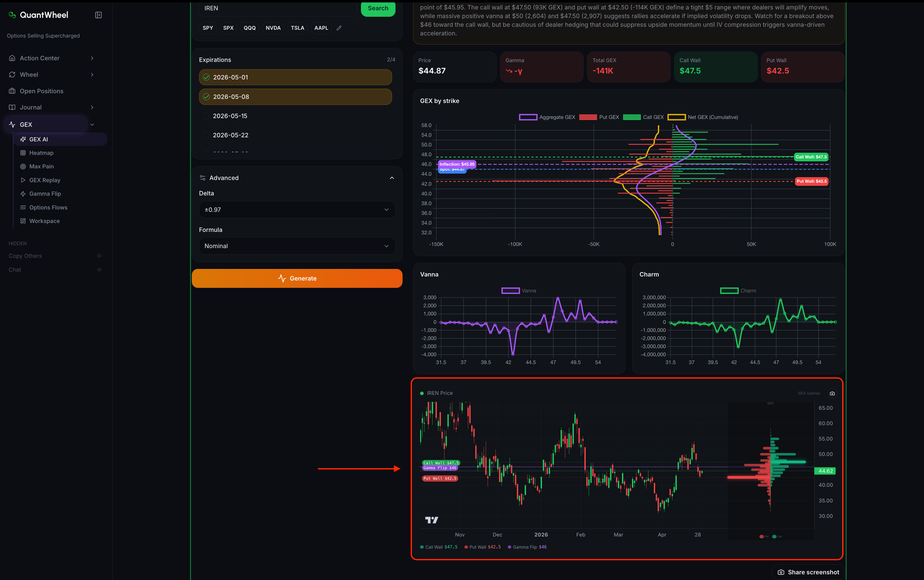Select the AAPL ticker chip

pyautogui.click(x=321, y=28)
